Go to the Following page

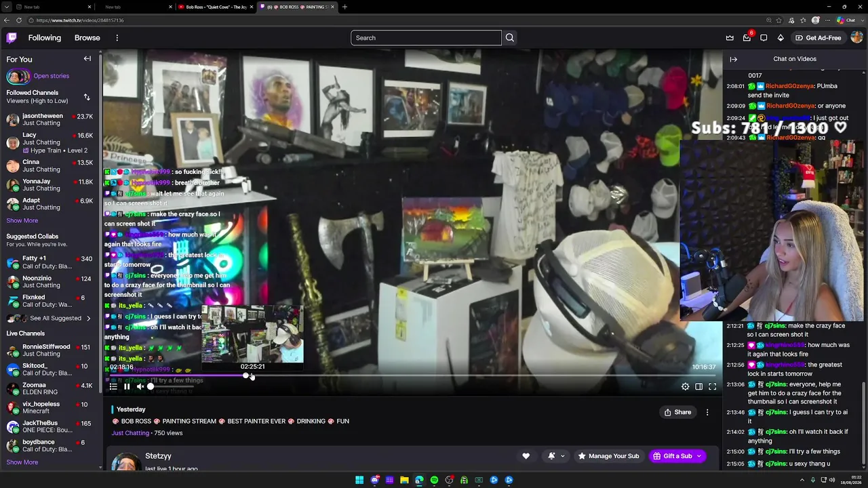click(45, 38)
